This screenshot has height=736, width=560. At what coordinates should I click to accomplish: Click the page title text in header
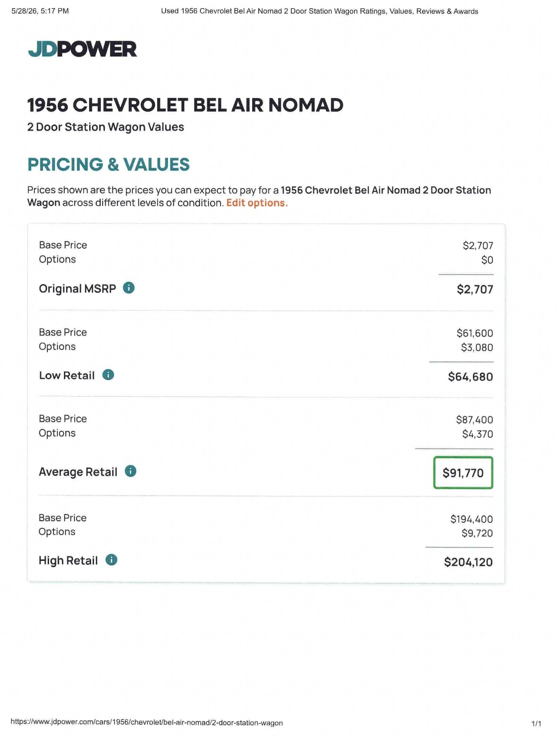tap(319, 11)
